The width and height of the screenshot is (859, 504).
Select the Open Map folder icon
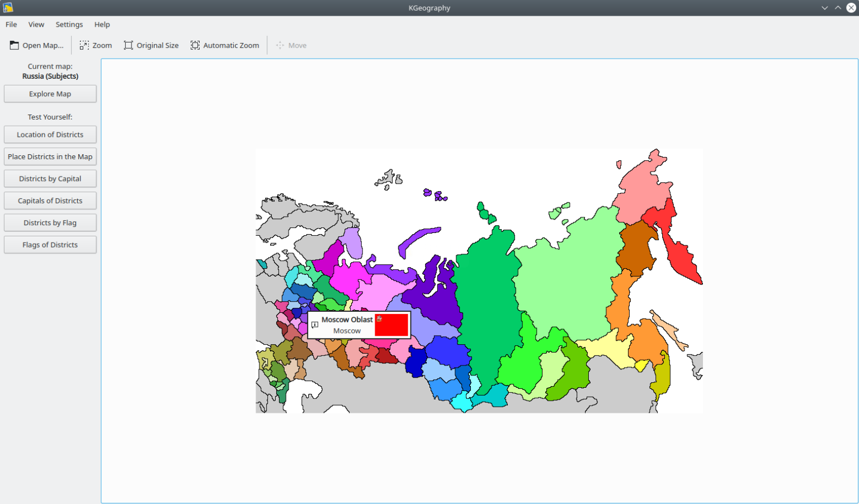(x=14, y=45)
